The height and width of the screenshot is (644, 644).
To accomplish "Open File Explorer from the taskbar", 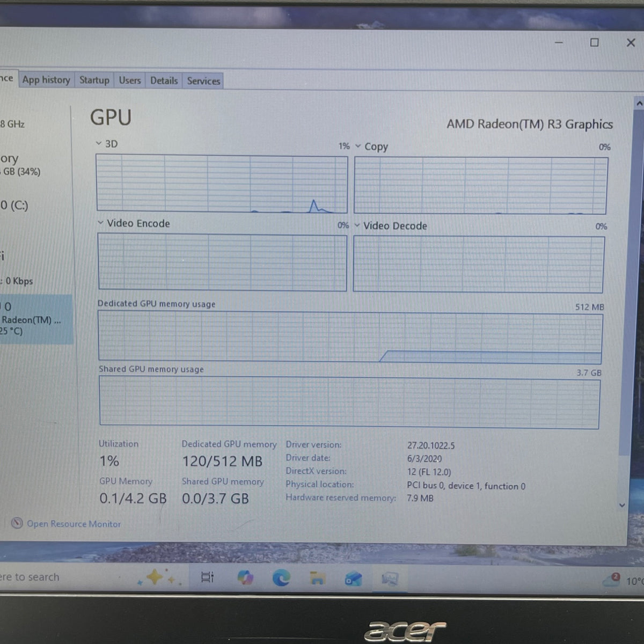I will [x=317, y=578].
